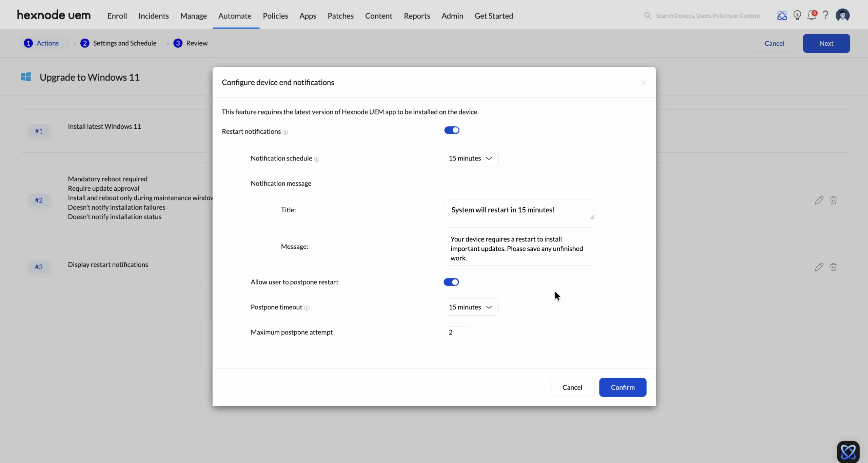Open the chat assistant icon bottom right
The image size is (868, 463).
click(848, 451)
